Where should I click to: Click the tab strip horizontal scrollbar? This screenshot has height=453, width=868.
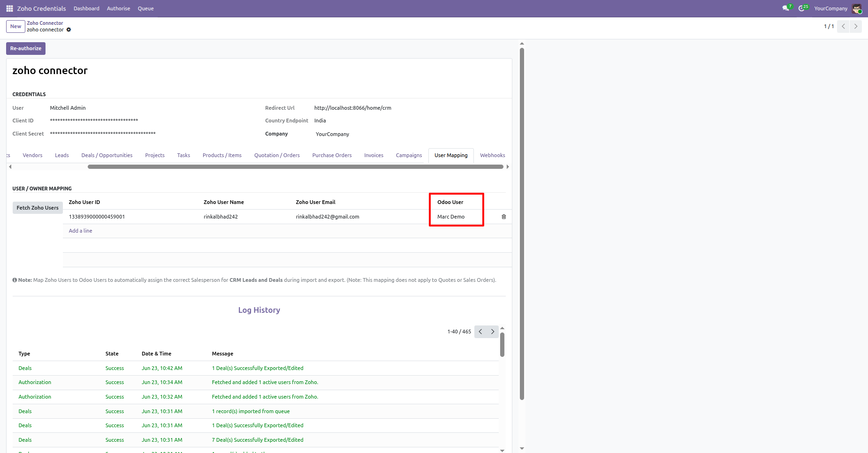(296, 166)
